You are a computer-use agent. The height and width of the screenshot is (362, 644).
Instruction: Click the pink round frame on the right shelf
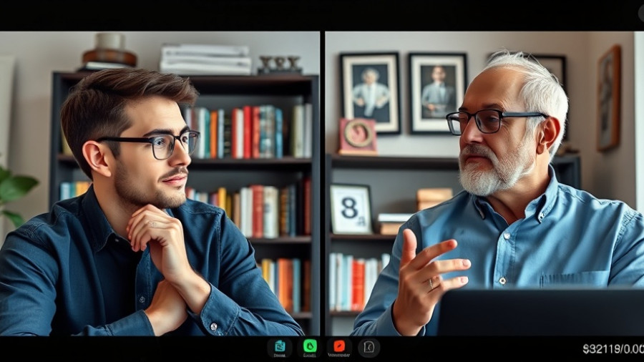[x=358, y=135]
